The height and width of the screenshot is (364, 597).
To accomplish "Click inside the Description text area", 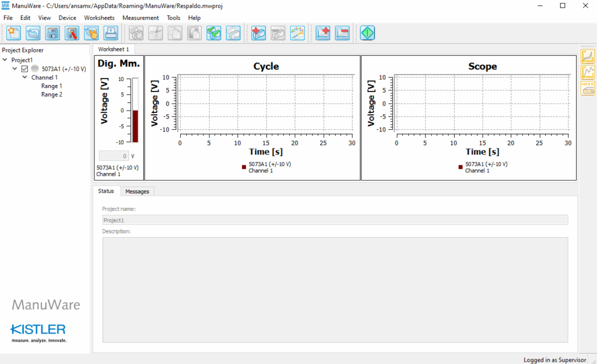I will pos(335,289).
